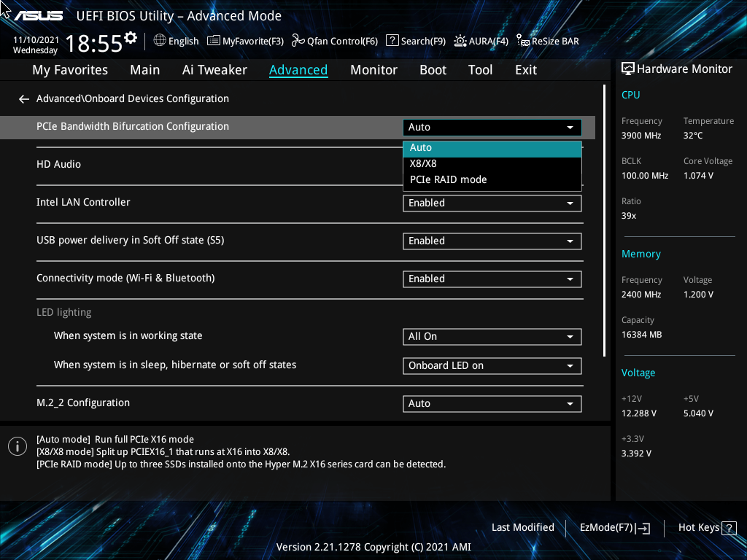Click the MyFavorite(F3) label
This screenshot has height=560, width=747.
253,42
